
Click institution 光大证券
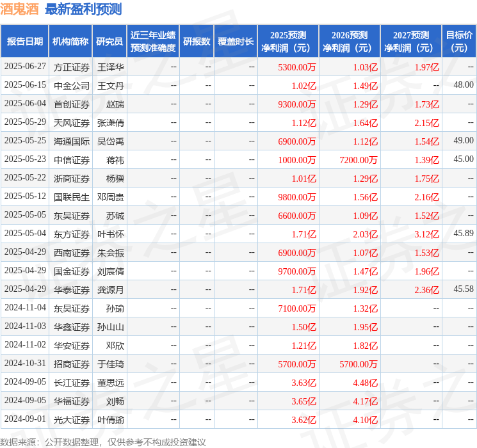pos(72,420)
